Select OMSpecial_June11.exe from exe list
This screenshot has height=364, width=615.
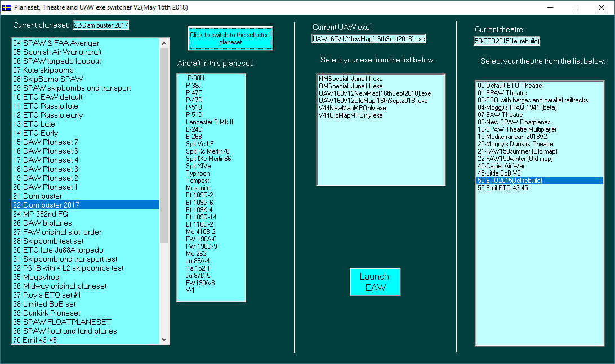pos(381,86)
